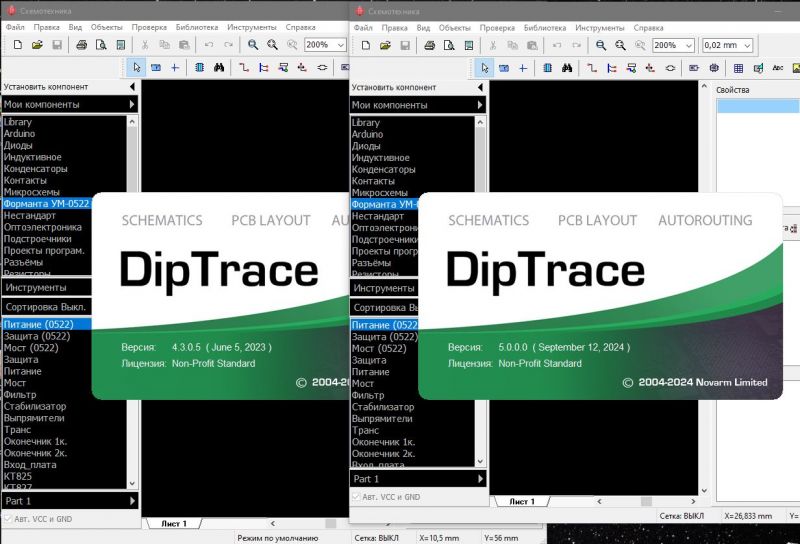This screenshot has height=544, width=800.
Task: Select Оконечник 2к. component in DipTrace 5.0 window
Action: pyautogui.click(x=383, y=453)
